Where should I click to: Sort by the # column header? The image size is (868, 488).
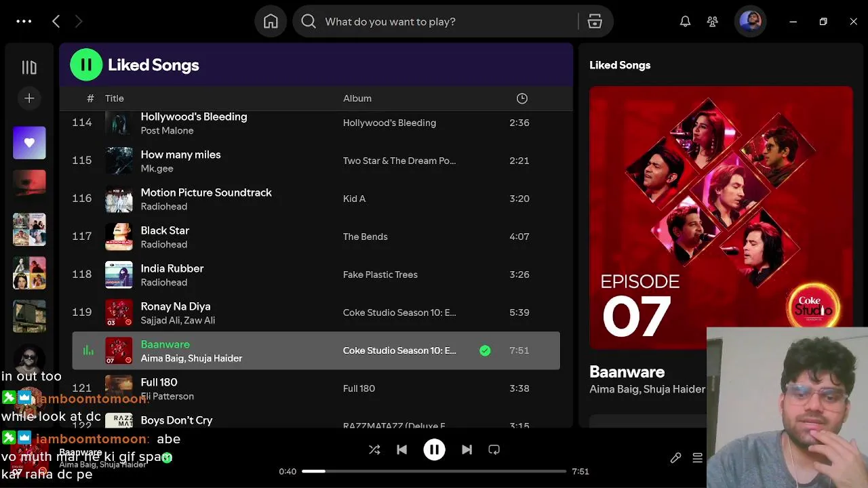tap(90, 98)
